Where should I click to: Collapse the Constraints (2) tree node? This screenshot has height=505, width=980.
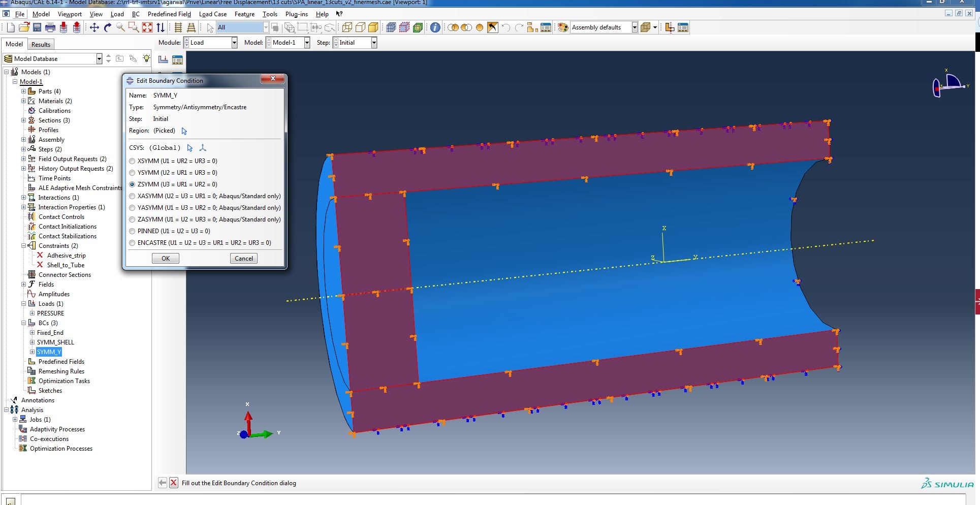(x=23, y=246)
